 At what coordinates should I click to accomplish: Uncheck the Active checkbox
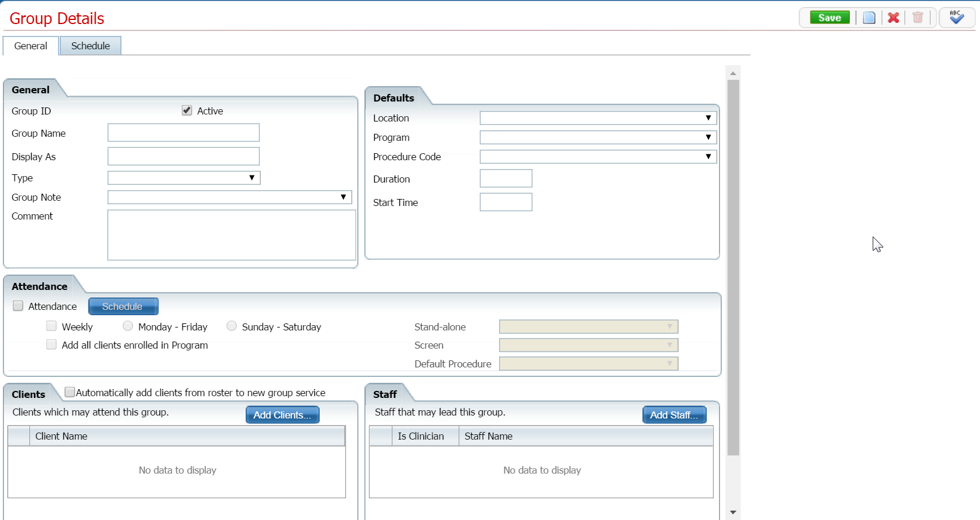tap(187, 110)
